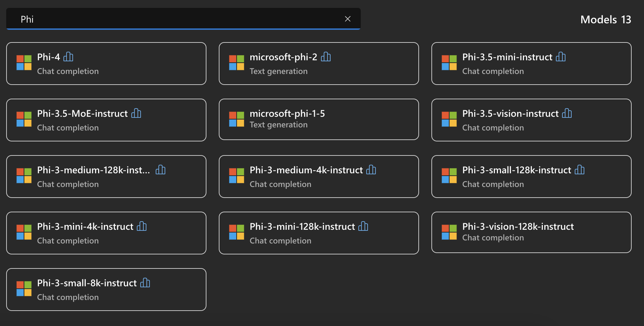This screenshot has height=326, width=644.
Task: Choose the Phi-3-small-8k-instruct model name
Action: (x=87, y=283)
